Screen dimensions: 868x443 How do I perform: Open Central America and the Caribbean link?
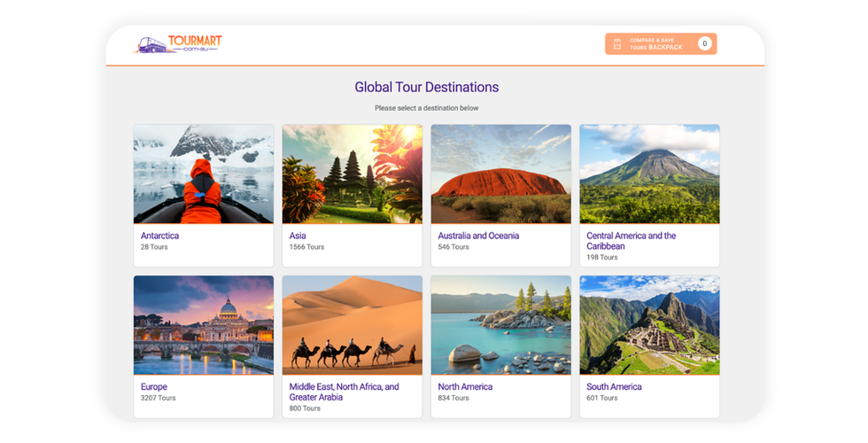[x=631, y=241]
